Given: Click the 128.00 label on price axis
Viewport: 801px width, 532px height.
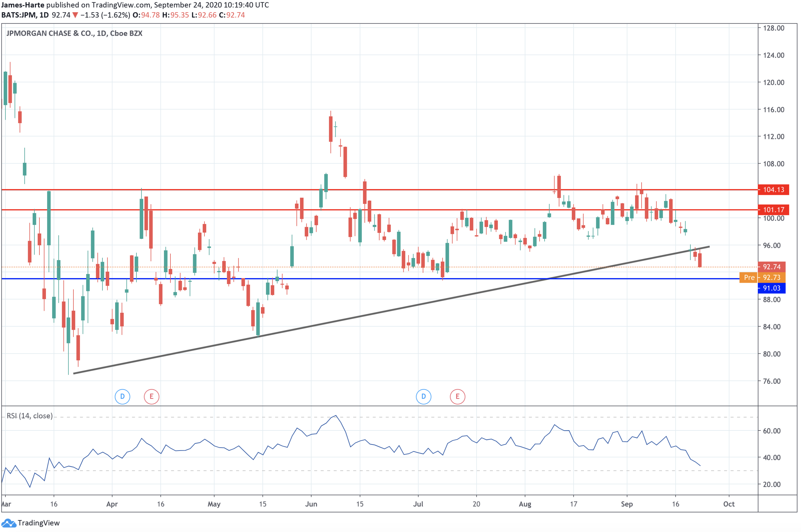Looking at the screenshot, I should [773, 28].
